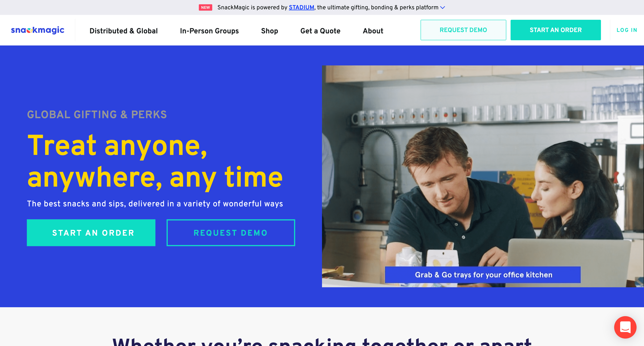Select Get a Quote in navigation
Image resolution: width=644 pixels, height=346 pixels.
click(320, 31)
